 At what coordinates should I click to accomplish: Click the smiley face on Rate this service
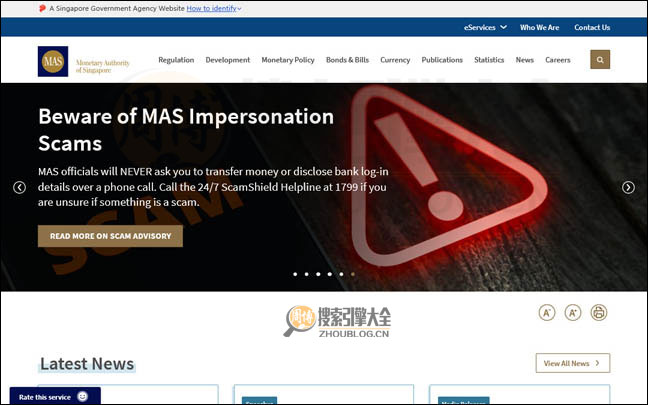click(83, 397)
